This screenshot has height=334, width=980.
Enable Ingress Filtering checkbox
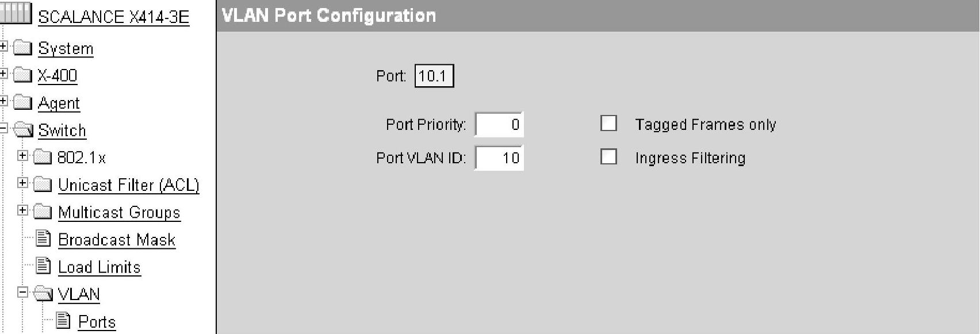[x=608, y=156]
